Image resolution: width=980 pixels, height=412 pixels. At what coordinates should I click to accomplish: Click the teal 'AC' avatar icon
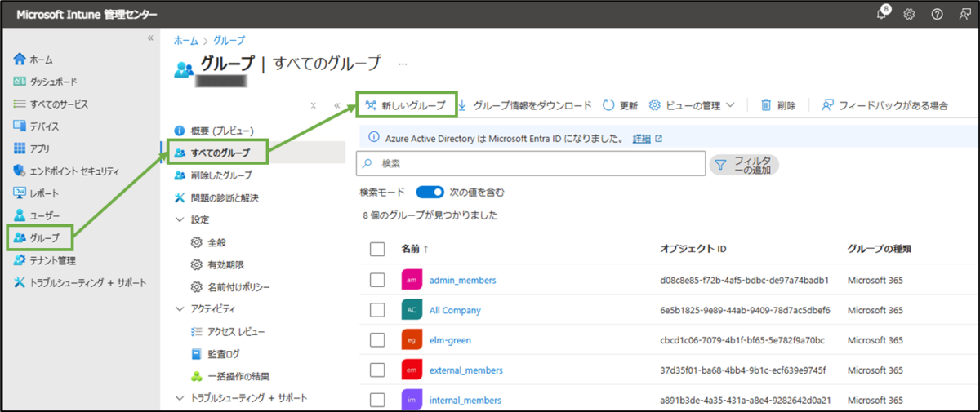pyautogui.click(x=412, y=310)
